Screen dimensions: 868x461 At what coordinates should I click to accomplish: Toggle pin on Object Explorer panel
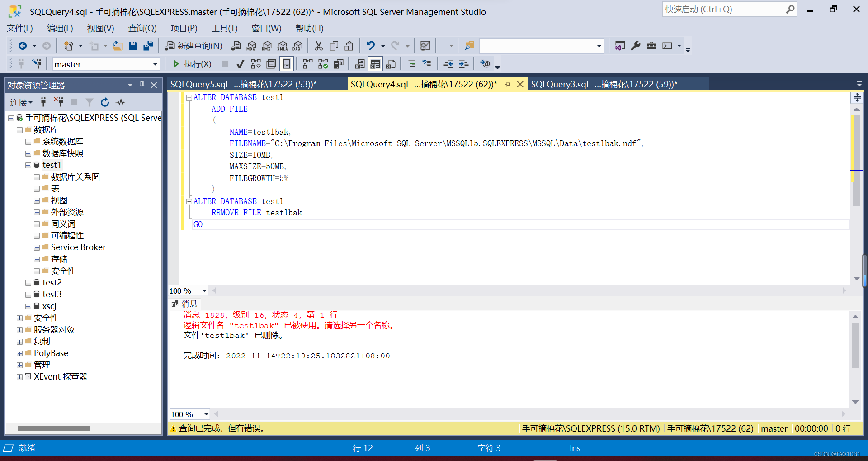142,85
